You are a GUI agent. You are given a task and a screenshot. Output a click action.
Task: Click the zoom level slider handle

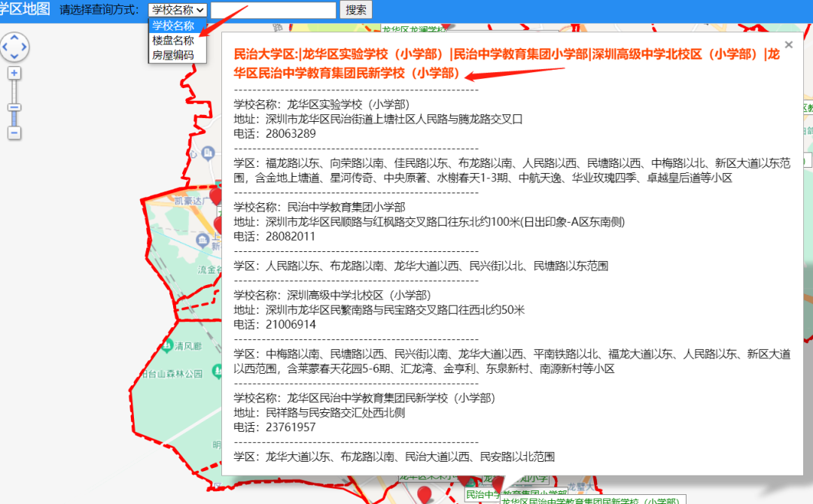[14, 108]
